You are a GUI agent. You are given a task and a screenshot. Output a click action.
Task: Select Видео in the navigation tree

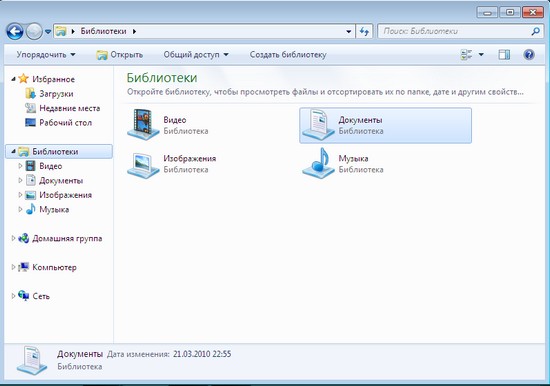point(51,166)
